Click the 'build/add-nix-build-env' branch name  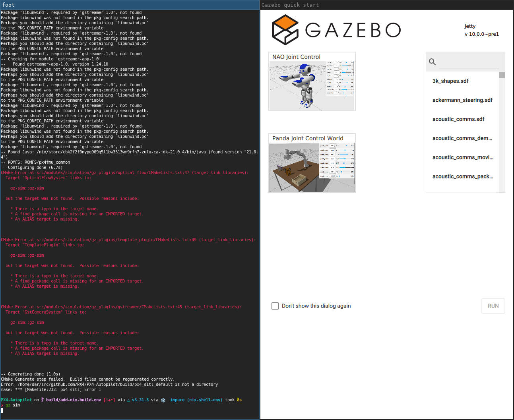pos(74,400)
